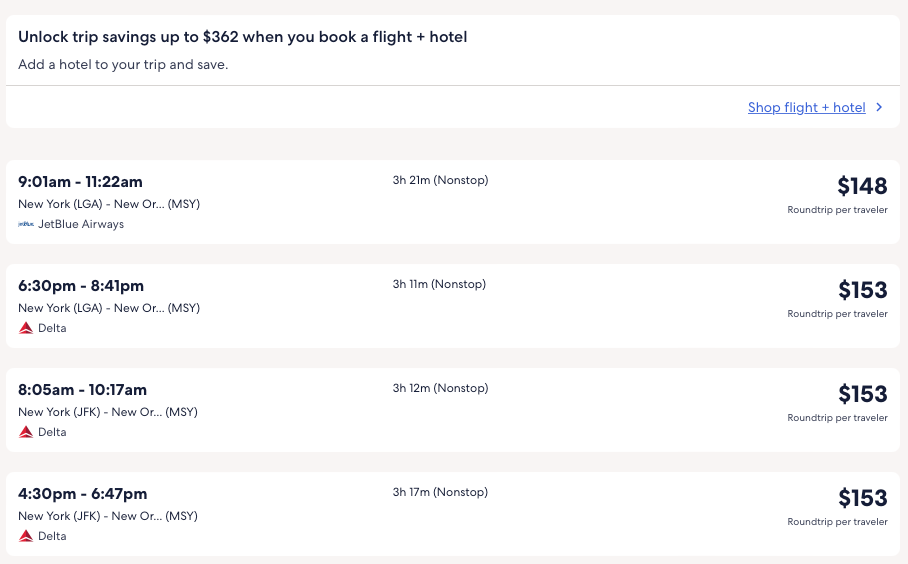The image size is (908, 564).
Task: Click the 3h 12m (Nonstop) duration label
Action: click(440, 388)
